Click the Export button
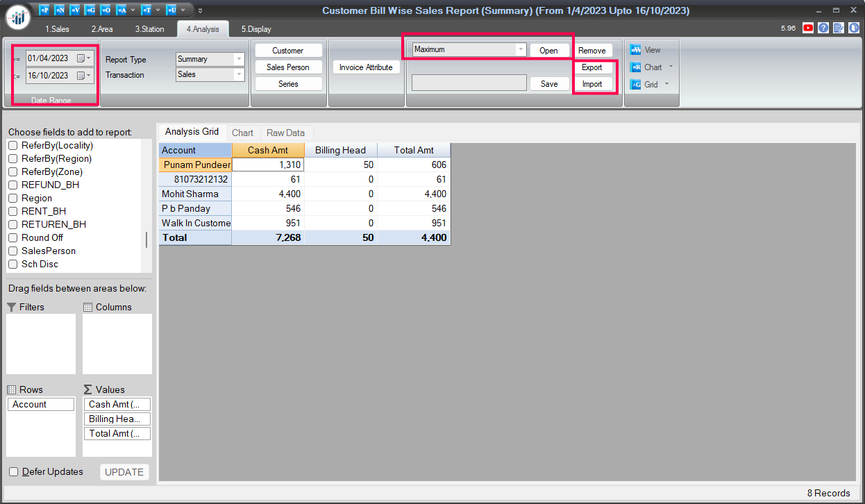This screenshot has height=504, width=865. (592, 67)
